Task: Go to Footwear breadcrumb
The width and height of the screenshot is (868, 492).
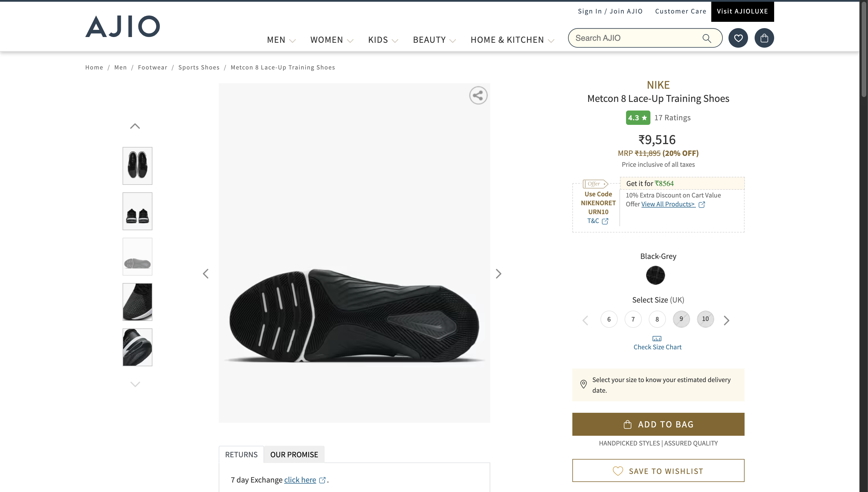Action: [x=153, y=67]
